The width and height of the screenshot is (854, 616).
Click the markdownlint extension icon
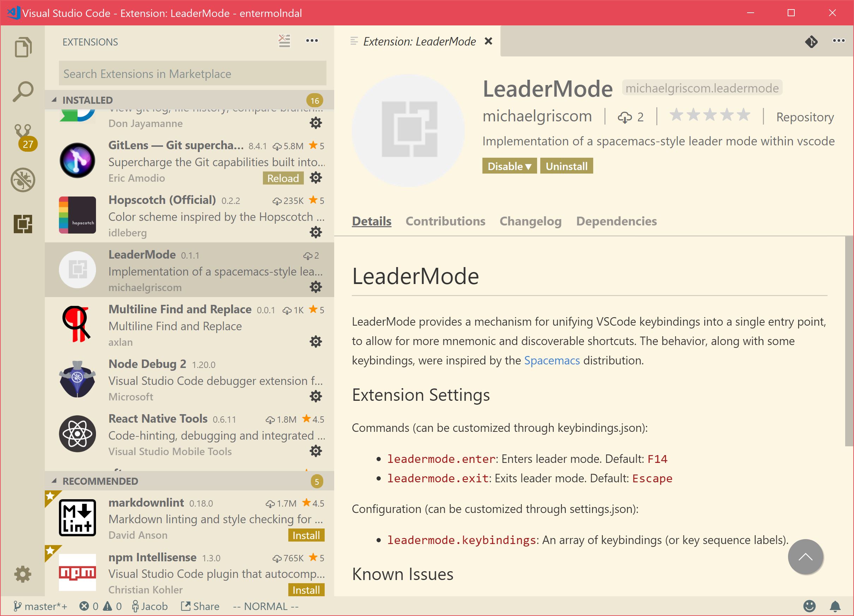(77, 517)
